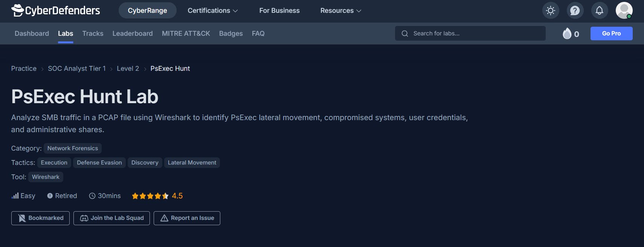Click the clock icon beside 30mins

92,196
